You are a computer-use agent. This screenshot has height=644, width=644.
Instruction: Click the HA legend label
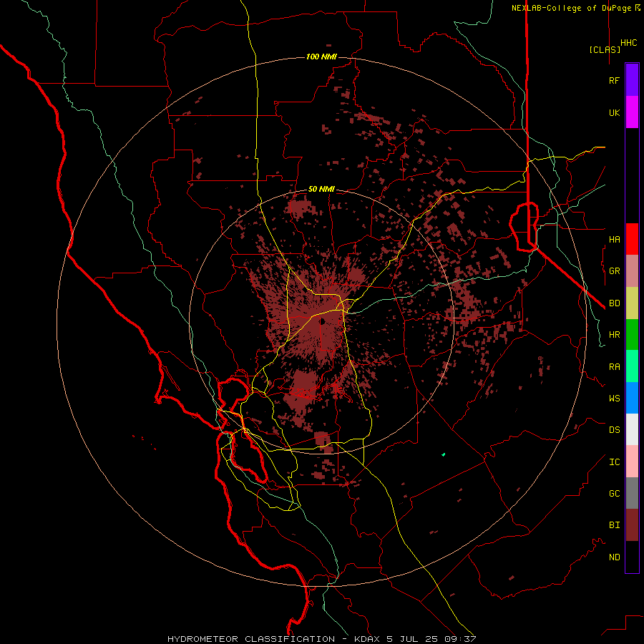[x=614, y=240]
